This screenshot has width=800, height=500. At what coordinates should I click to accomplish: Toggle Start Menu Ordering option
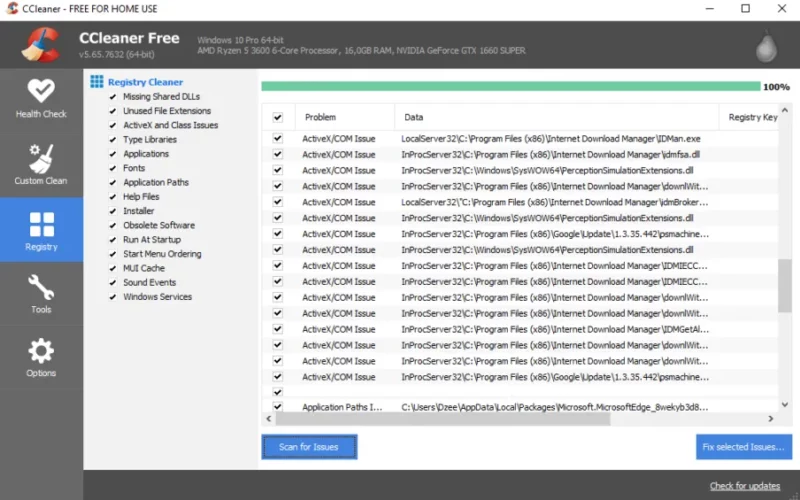pos(113,254)
